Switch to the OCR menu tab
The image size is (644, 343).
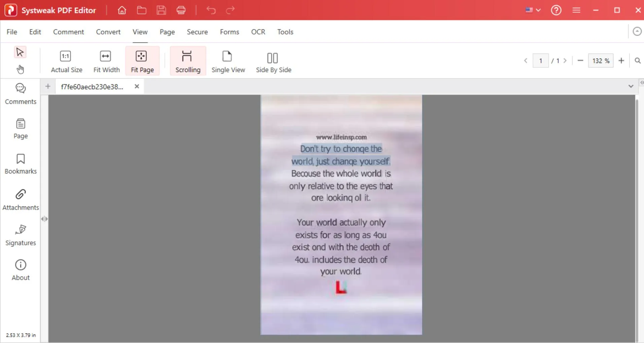click(x=258, y=32)
